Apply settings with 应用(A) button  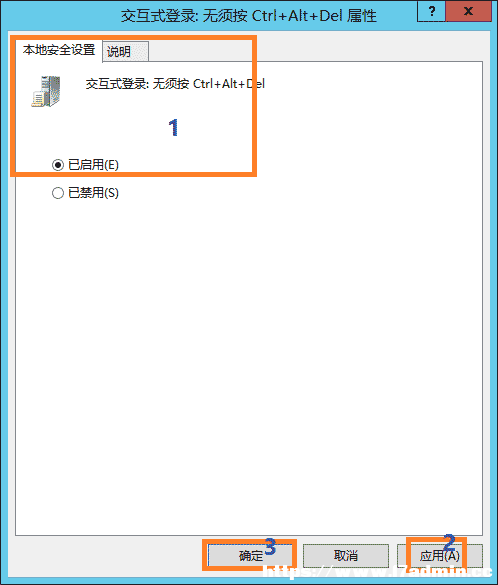click(x=439, y=556)
